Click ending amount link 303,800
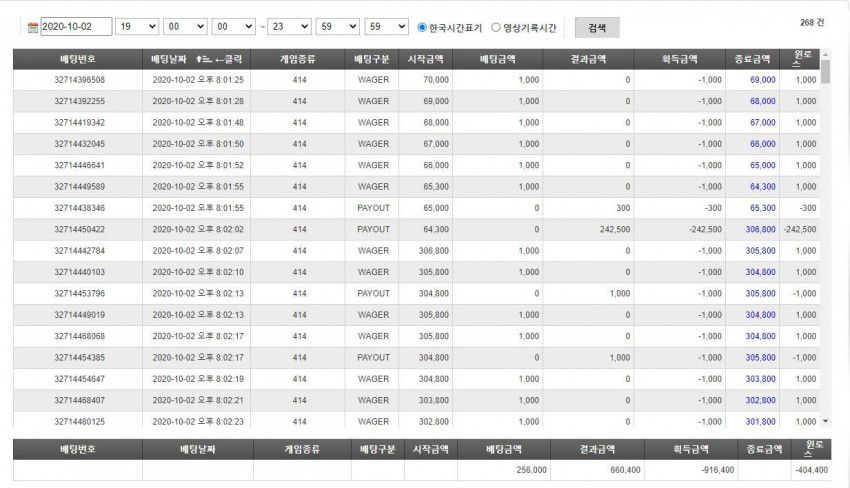 pyautogui.click(x=761, y=379)
